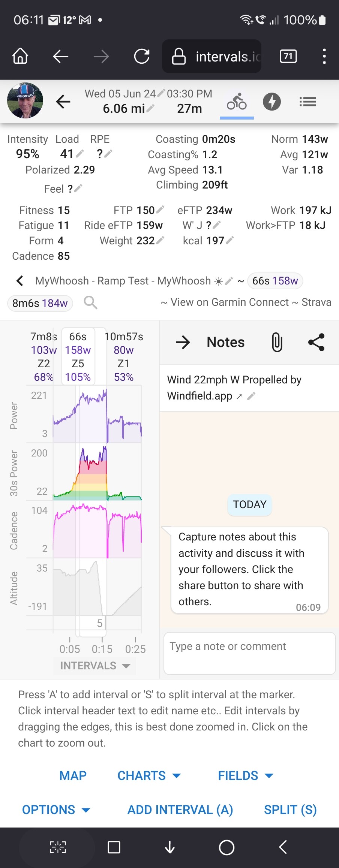Viewport: 339px width, 868px height.
Task: Select the bicycle activity tab
Action: 237,102
